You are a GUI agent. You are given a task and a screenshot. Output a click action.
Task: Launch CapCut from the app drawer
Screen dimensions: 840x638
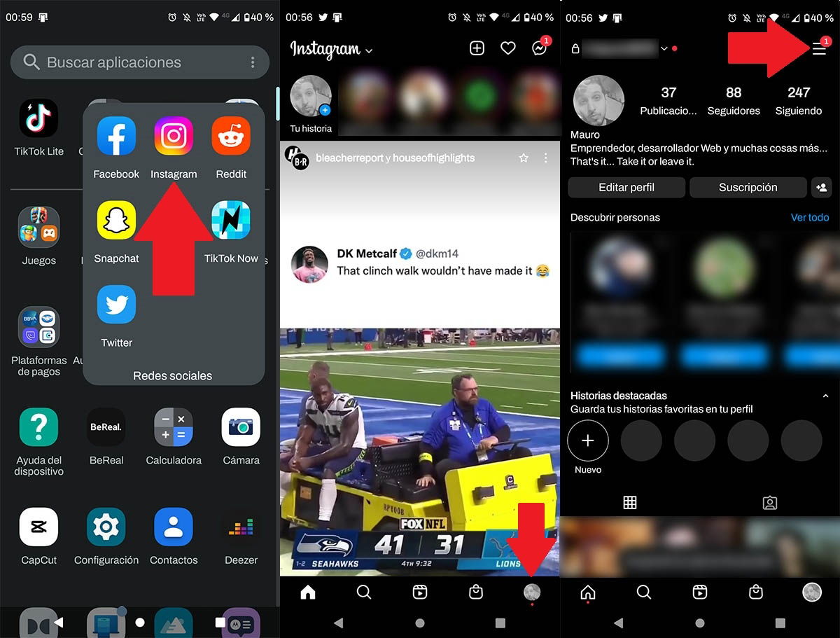point(38,525)
